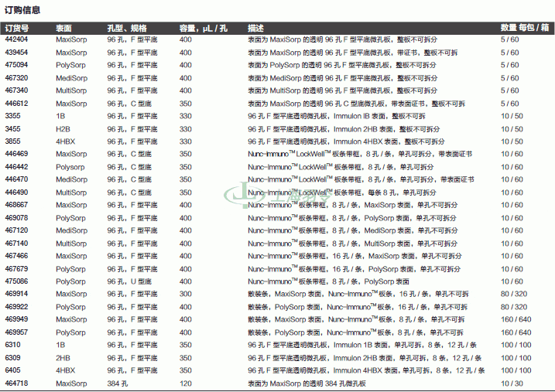Click the 订货号 column header
The image size is (555, 392).
[16, 29]
